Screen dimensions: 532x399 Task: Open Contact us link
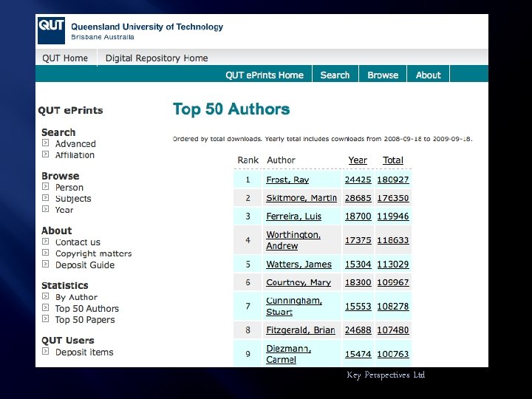(x=78, y=242)
